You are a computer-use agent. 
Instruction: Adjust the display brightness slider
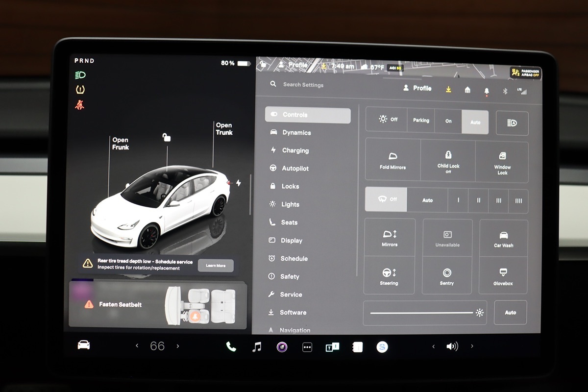pyautogui.click(x=421, y=312)
